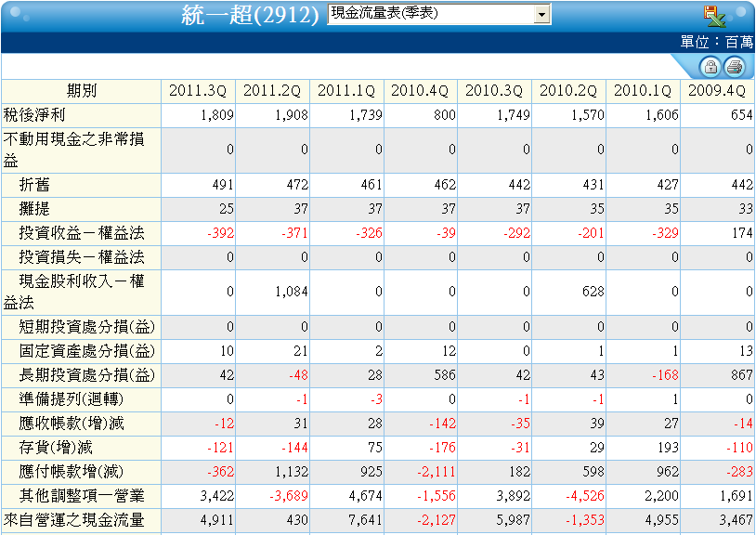
Task: Click the 折舊 row label
Action: 34,185
